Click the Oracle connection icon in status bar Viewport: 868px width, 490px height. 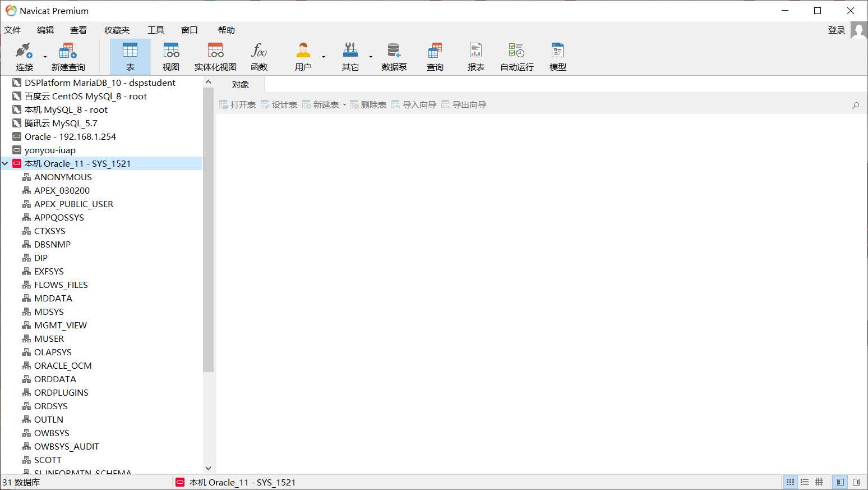(180, 482)
